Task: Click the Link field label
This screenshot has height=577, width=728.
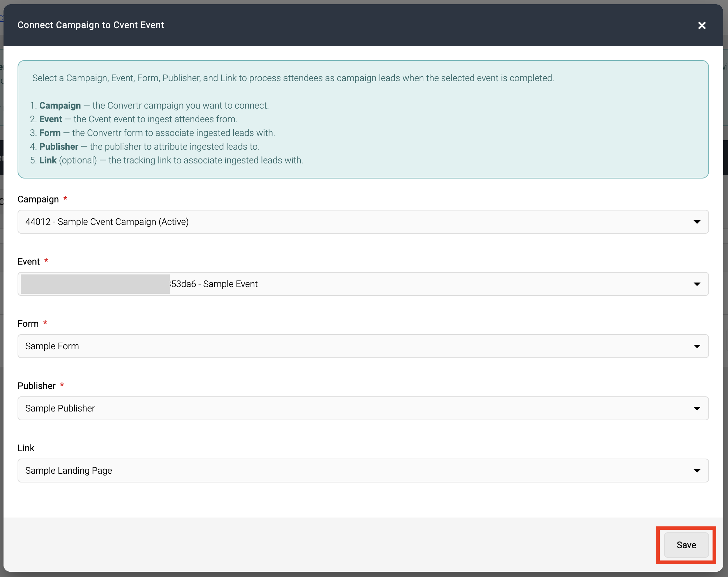Action: coord(26,448)
